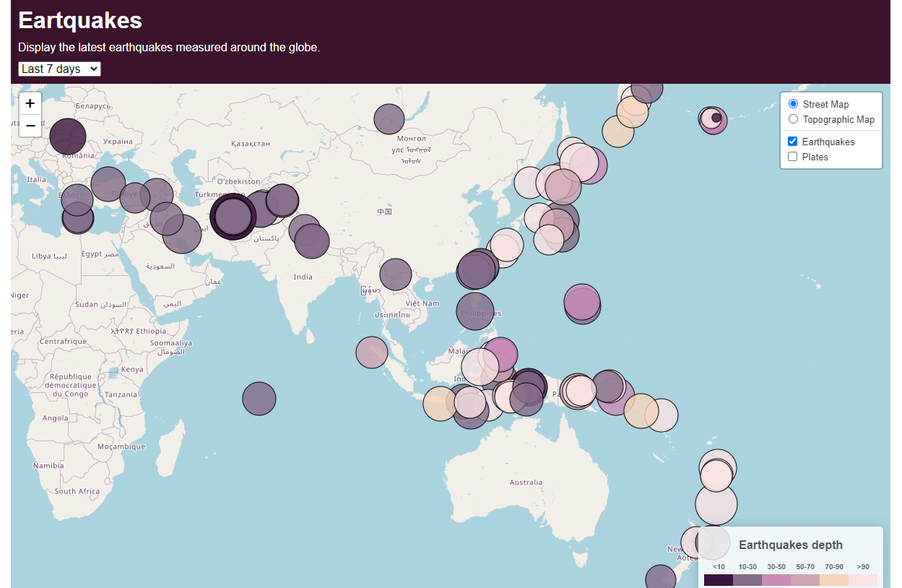The height and width of the screenshot is (588, 902).
Task: Open the earthquake marker over Myanmar
Action: [395, 274]
